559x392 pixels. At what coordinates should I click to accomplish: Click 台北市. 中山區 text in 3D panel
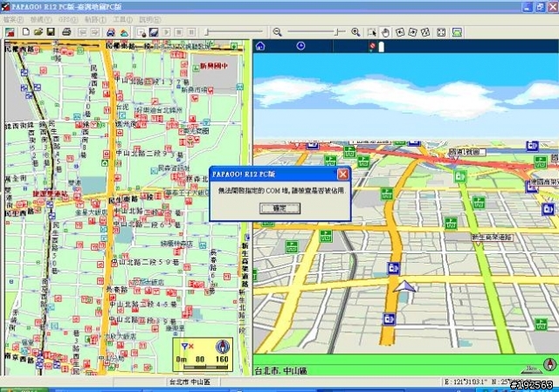pyautogui.click(x=281, y=371)
